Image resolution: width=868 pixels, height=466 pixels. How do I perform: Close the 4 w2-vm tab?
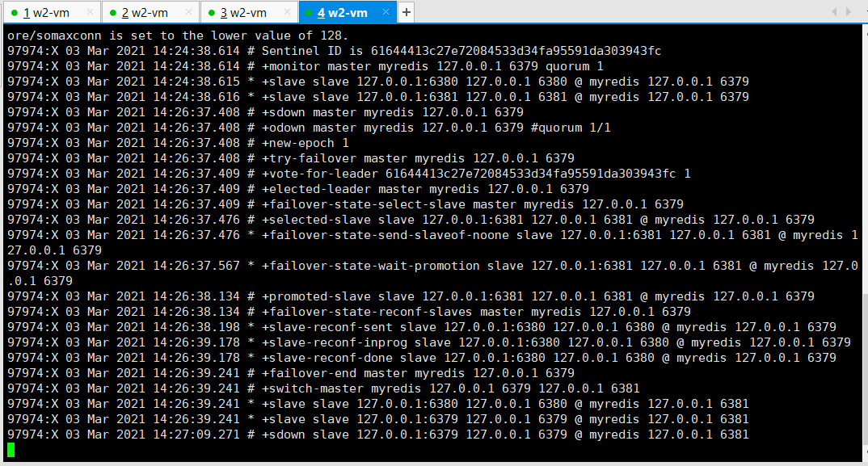[x=385, y=12]
